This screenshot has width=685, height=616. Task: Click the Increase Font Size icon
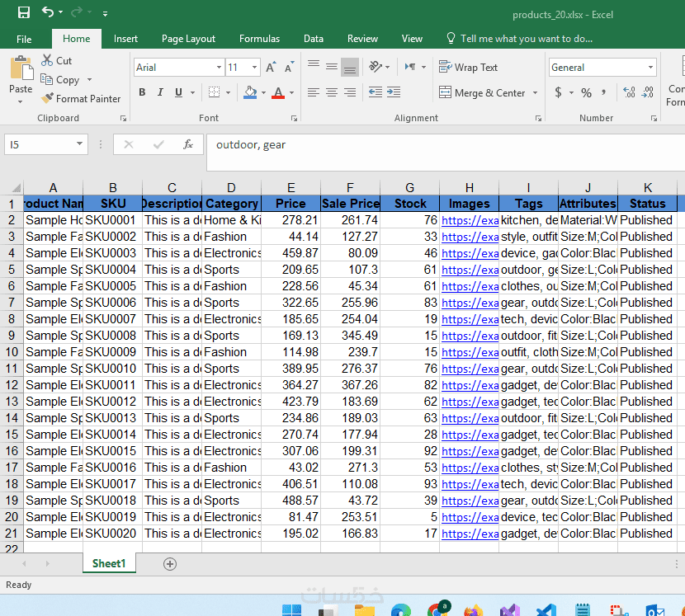[271, 68]
